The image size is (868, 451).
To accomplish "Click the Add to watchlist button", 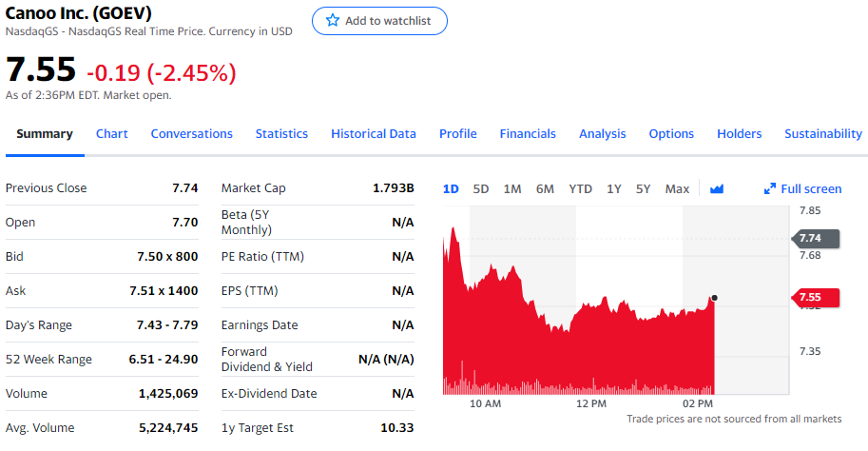I will [379, 21].
